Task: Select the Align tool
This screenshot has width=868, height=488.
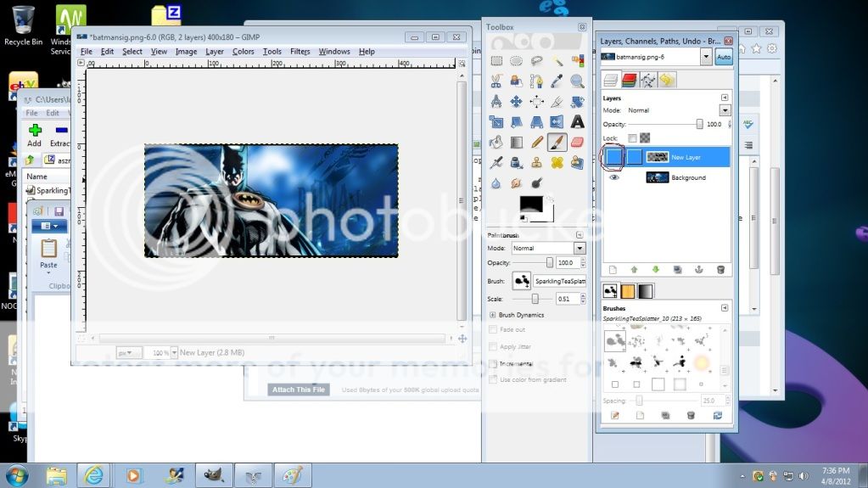Action: pos(536,101)
